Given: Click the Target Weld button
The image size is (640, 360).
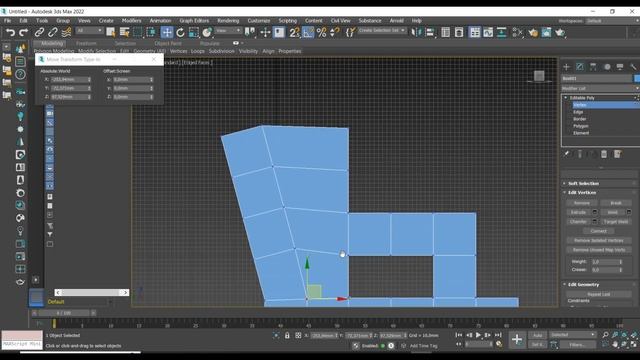Looking at the screenshot, I should pos(616,222).
